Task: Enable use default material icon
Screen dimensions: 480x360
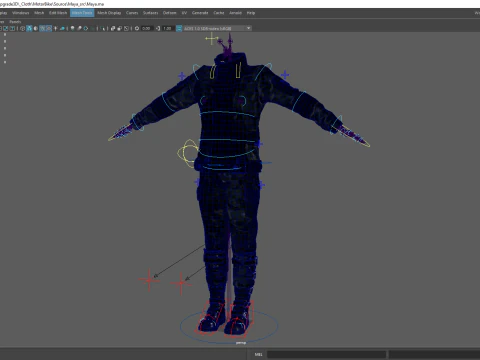Action: click(x=36, y=28)
